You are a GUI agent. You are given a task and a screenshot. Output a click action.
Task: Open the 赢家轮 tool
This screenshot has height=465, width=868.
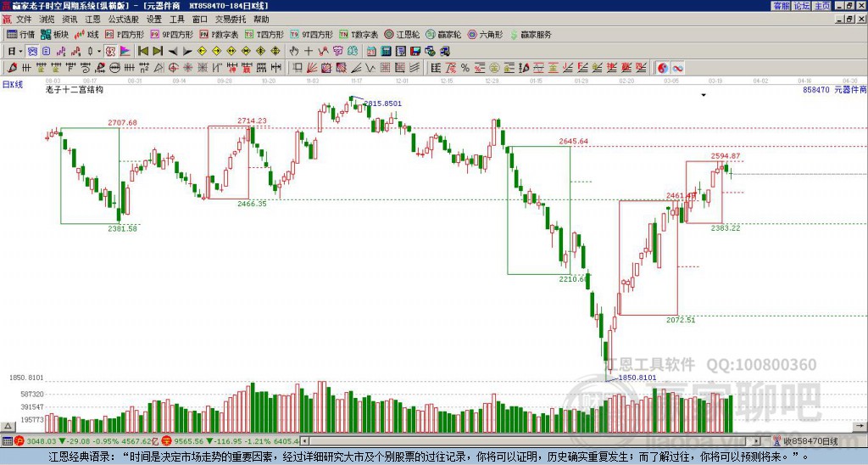pos(443,34)
